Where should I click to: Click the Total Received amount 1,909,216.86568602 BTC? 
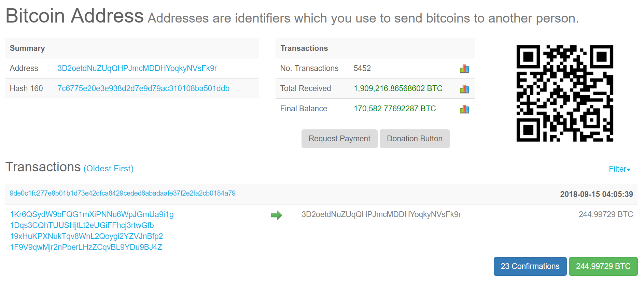point(398,88)
